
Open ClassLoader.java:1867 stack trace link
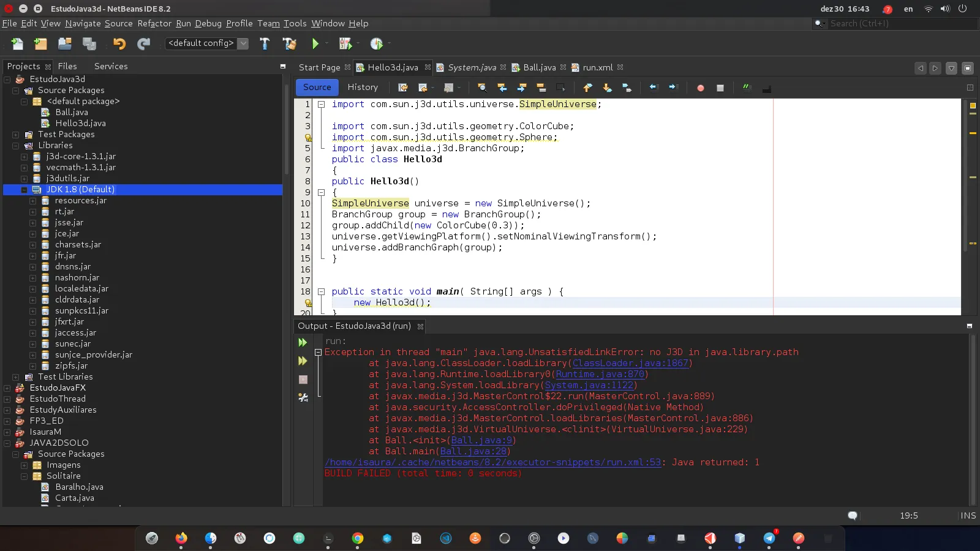click(x=630, y=363)
